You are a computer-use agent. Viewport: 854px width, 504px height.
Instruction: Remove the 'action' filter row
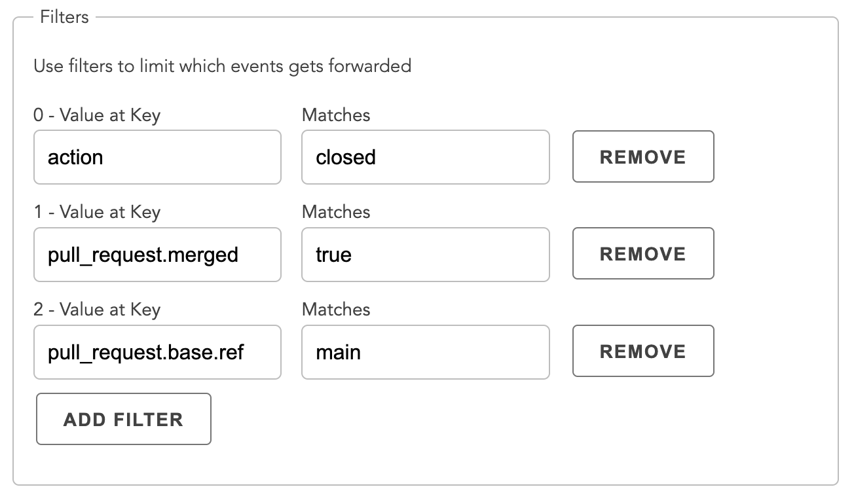(x=642, y=157)
